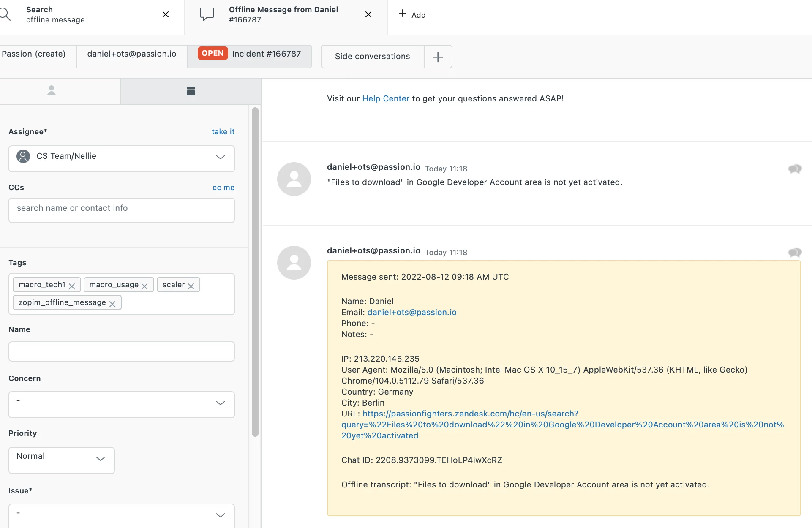
Task: Select the ticket fields panel icon
Action: (x=191, y=91)
